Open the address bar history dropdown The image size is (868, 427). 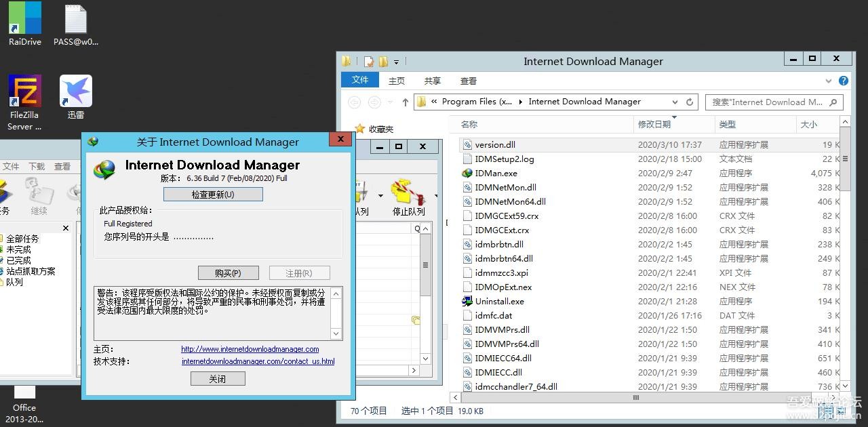point(675,102)
